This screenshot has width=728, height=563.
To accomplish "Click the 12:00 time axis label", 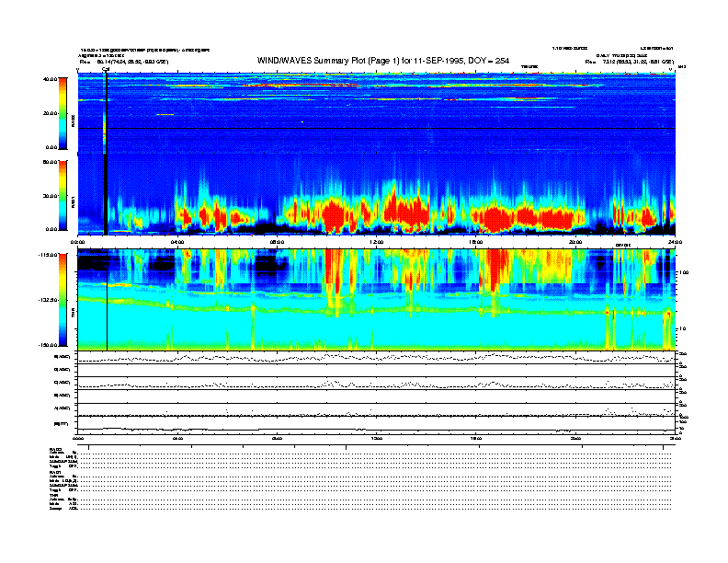I will [x=376, y=242].
